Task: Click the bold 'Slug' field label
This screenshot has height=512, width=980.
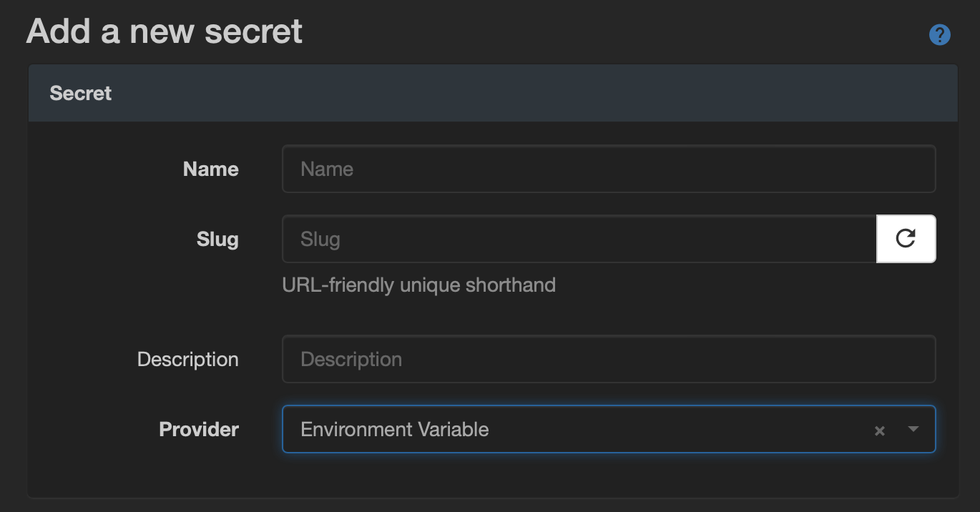Action: coord(217,239)
